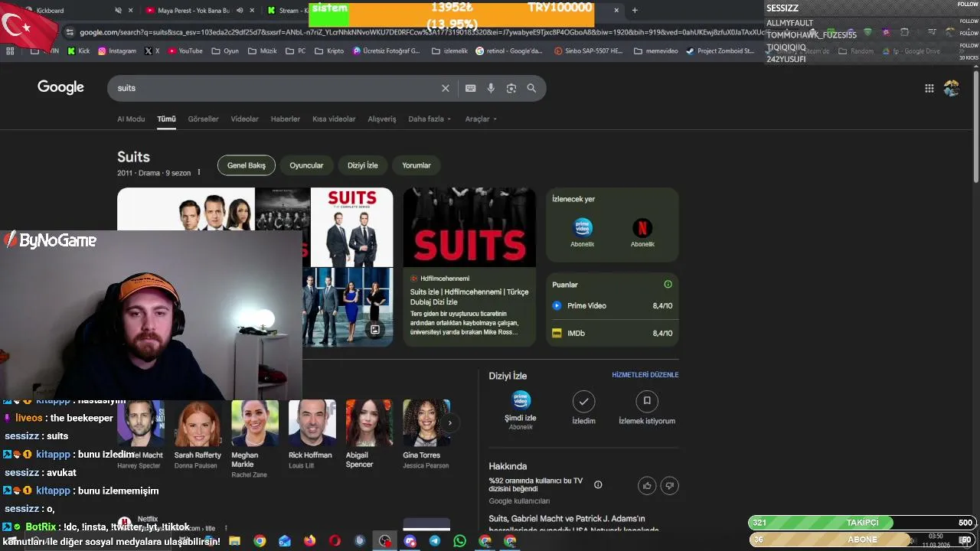Image resolution: width=980 pixels, height=551 pixels.
Task: Click the Google logo
Action: 60,87
